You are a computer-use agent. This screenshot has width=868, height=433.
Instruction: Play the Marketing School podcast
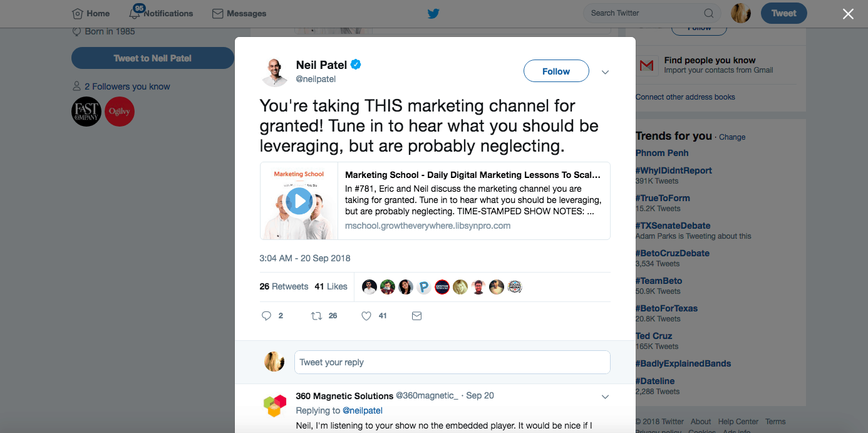click(x=299, y=201)
